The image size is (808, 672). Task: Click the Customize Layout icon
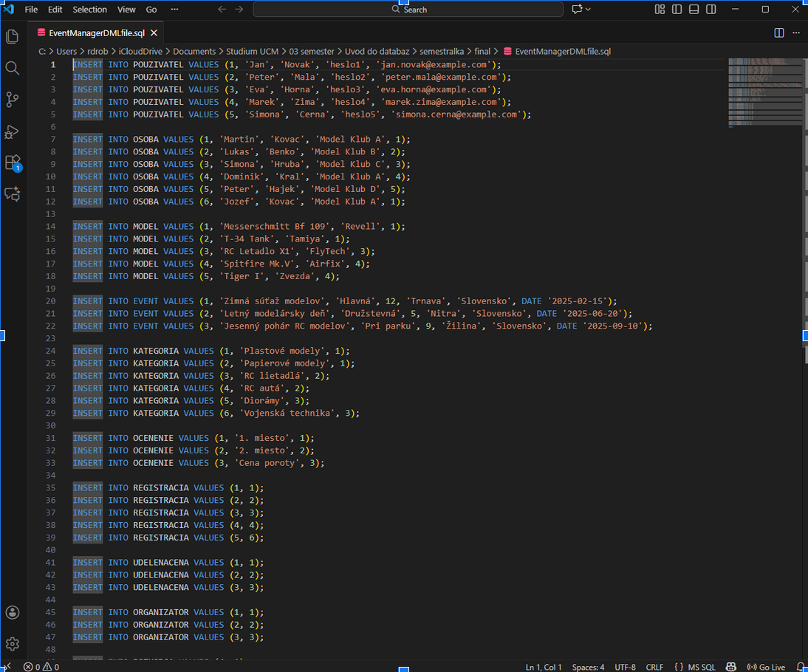(660, 10)
